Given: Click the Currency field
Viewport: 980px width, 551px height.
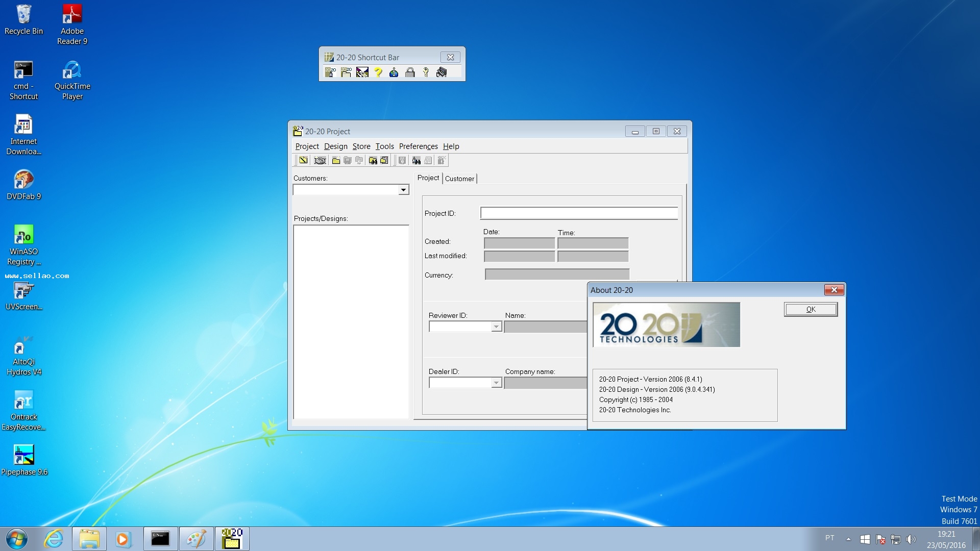Looking at the screenshot, I should pyautogui.click(x=557, y=274).
